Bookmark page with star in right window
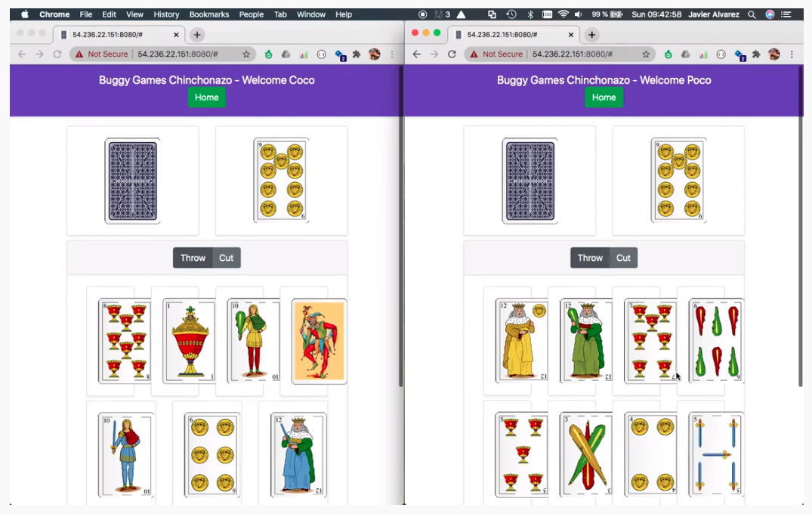 coord(646,54)
